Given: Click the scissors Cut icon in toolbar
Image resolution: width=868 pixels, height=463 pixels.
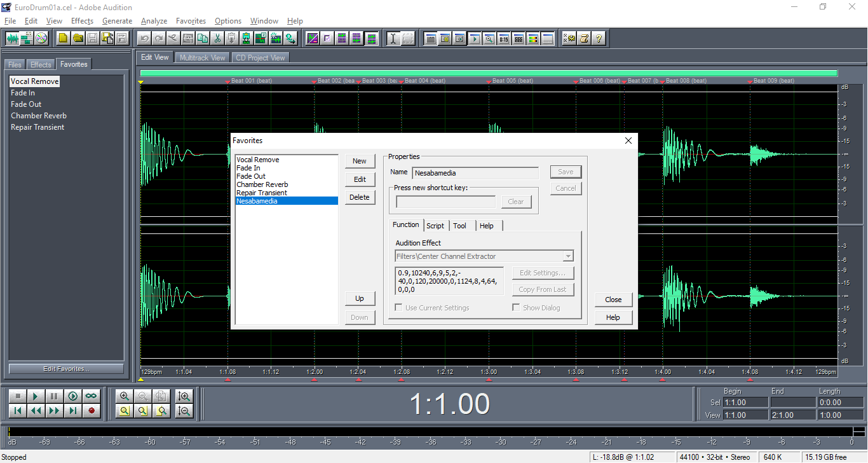Looking at the screenshot, I should (x=217, y=38).
